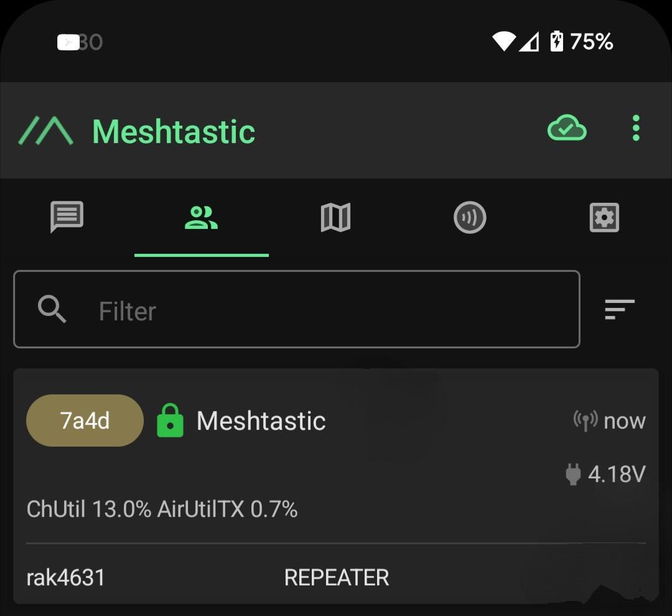Tap the 7a4d node chip

point(85,421)
